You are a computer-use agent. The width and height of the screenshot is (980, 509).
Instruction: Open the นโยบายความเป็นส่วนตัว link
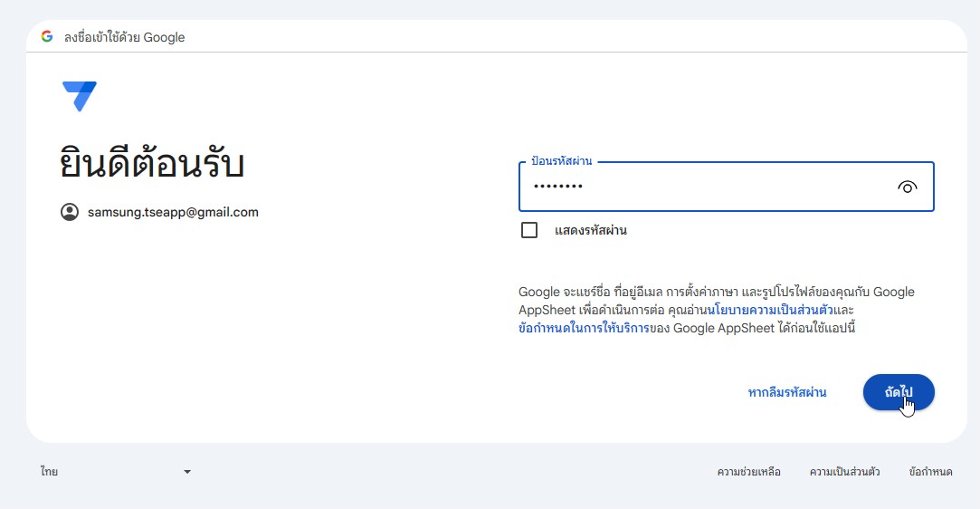coord(770,310)
